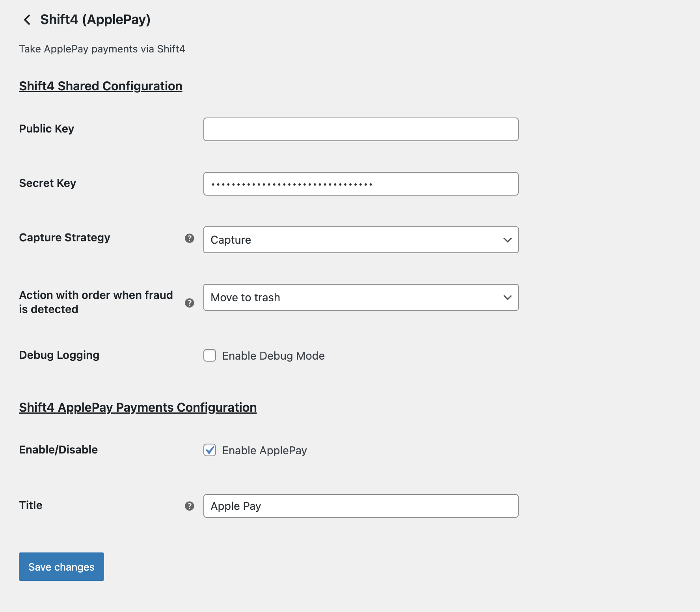Open the Move to trash dropdown
Viewport: 700px width, 612px height.
click(361, 297)
